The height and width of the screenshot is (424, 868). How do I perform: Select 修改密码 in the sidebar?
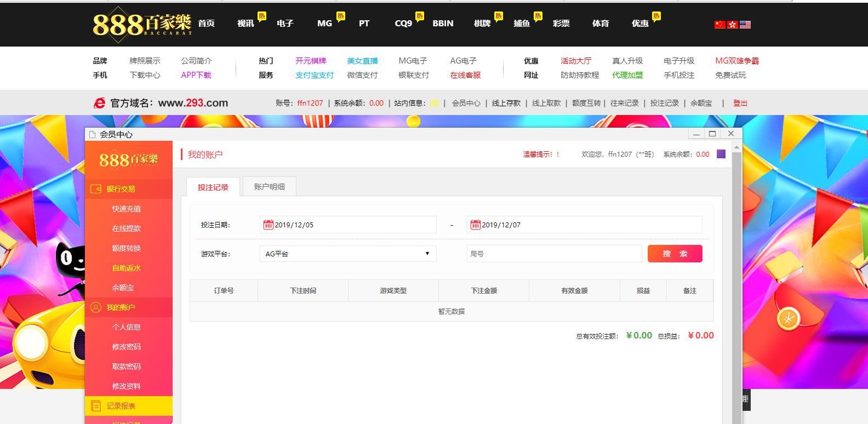(127, 347)
